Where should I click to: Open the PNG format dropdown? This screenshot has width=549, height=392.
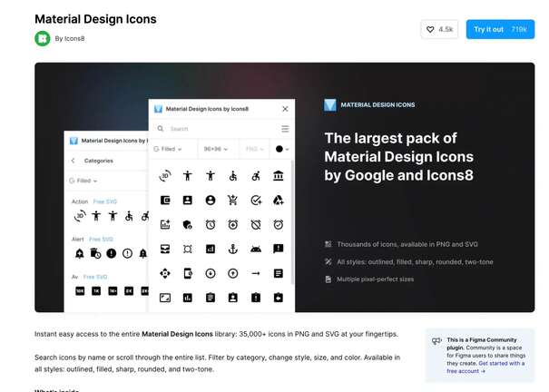pos(254,149)
